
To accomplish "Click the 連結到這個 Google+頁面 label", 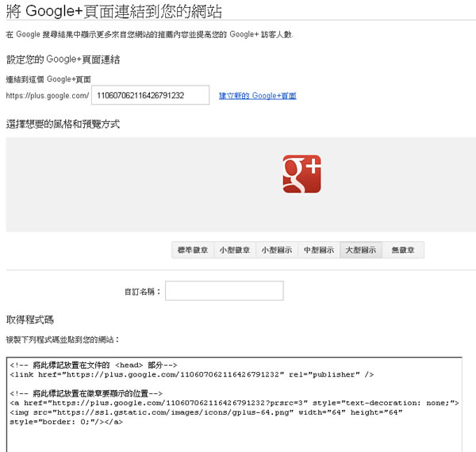I will pyautogui.click(x=48, y=79).
